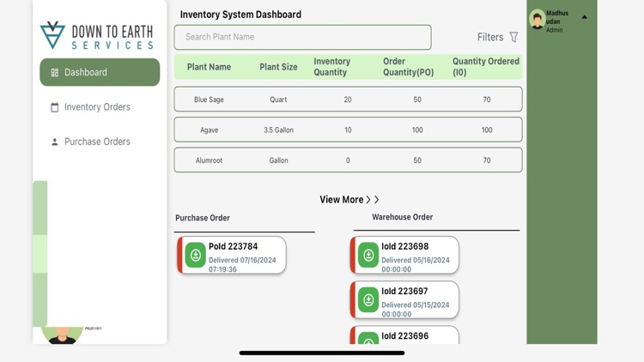Click the Purchase Order section heading
The width and height of the screenshot is (644, 362).
click(x=203, y=218)
